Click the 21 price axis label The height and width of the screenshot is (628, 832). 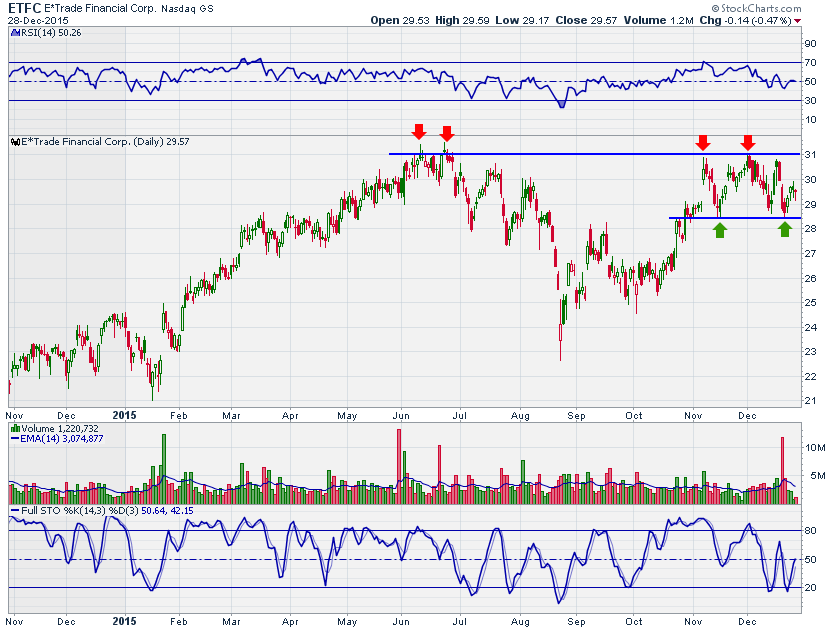(810, 401)
